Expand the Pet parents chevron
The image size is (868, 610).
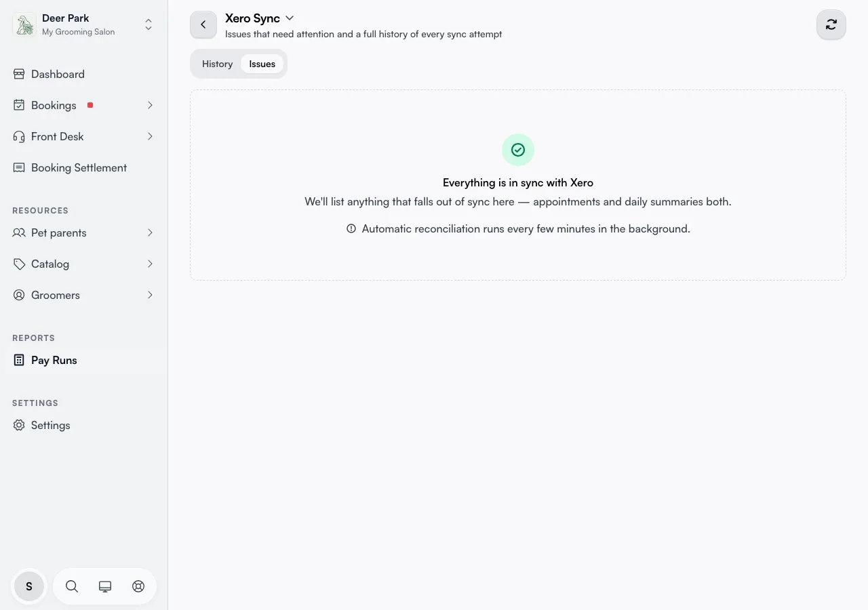tap(150, 232)
